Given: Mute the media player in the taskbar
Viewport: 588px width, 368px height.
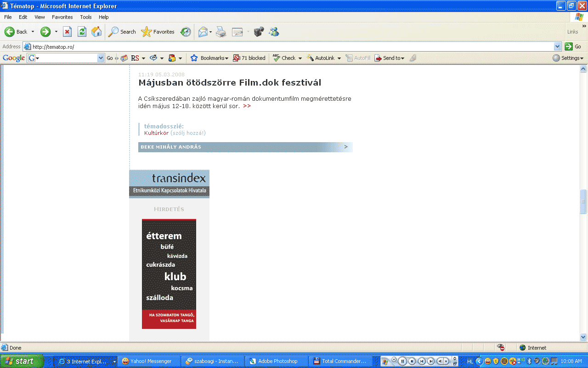Looking at the screenshot, I should coord(440,361).
